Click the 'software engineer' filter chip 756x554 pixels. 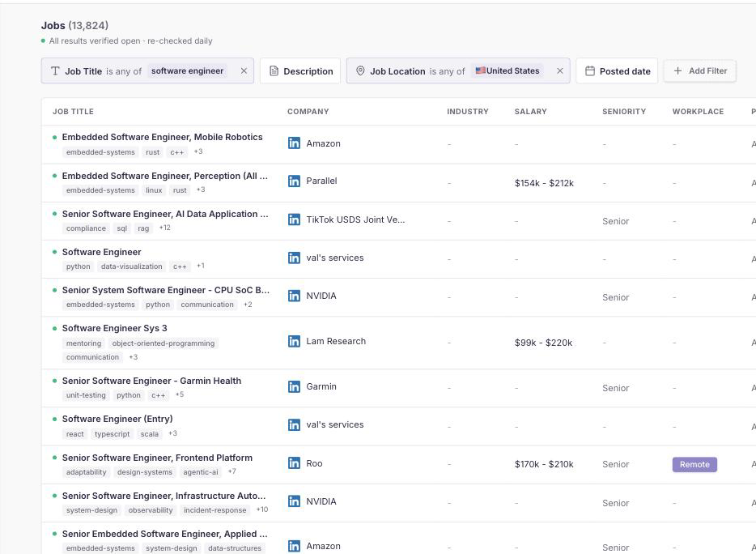point(187,71)
